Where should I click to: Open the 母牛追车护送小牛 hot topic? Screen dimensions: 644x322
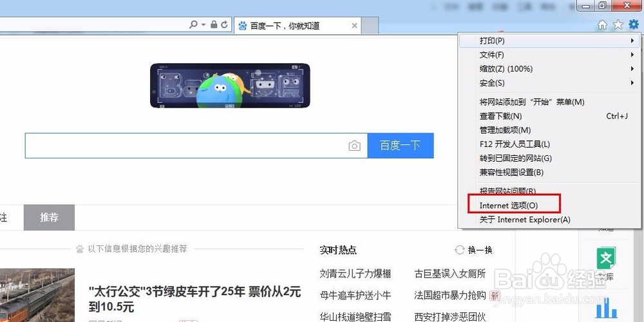[355, 296]
